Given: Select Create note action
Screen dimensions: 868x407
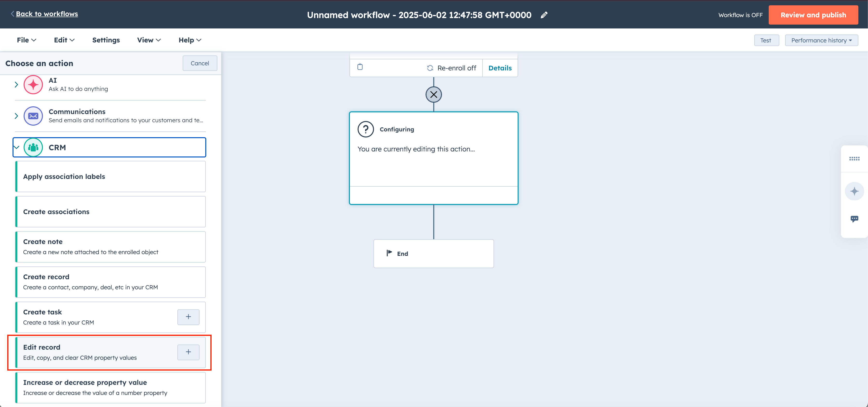Looking at the screenshot, I should click(x=111, y=247).
